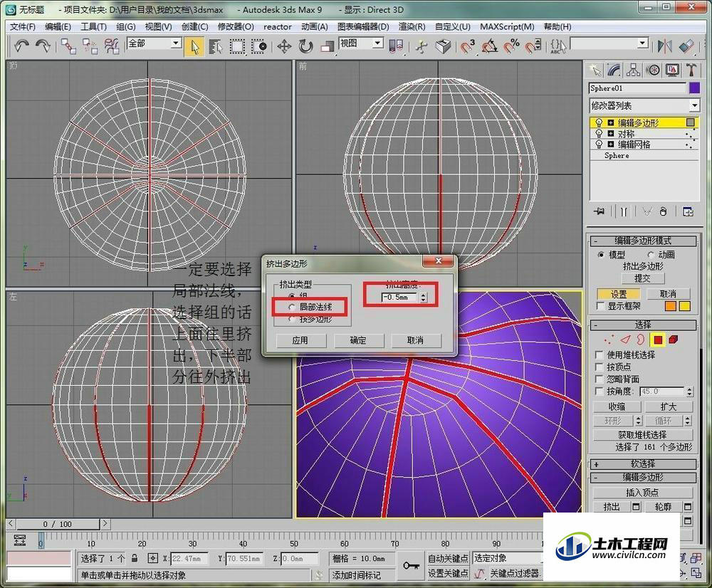
Task: Open Select by Name list tool
Action: pos(216,46)
